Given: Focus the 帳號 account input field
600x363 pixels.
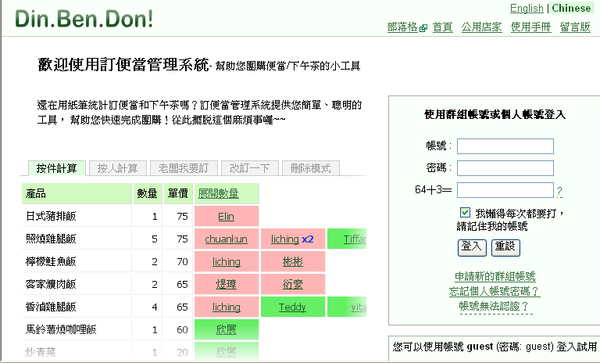Looking at the screenshot, I should point(505,146).
